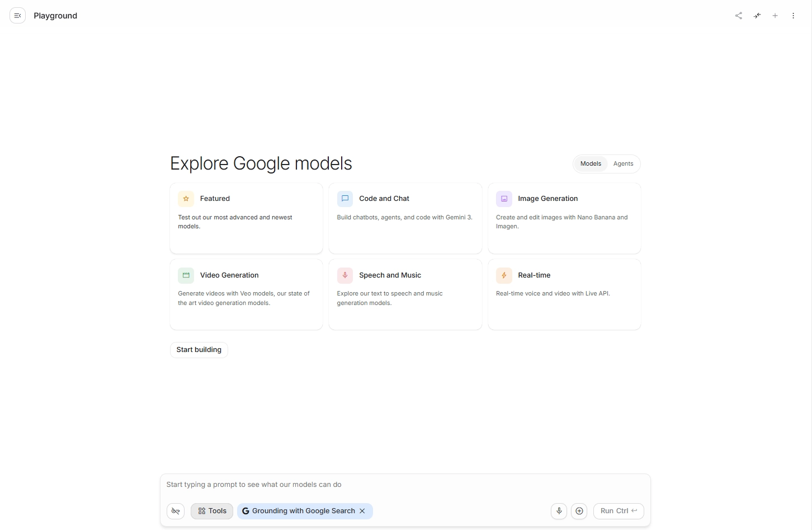The image size is (812, 530).
Task: Click the prompt input text field
Action: [405, 485]
